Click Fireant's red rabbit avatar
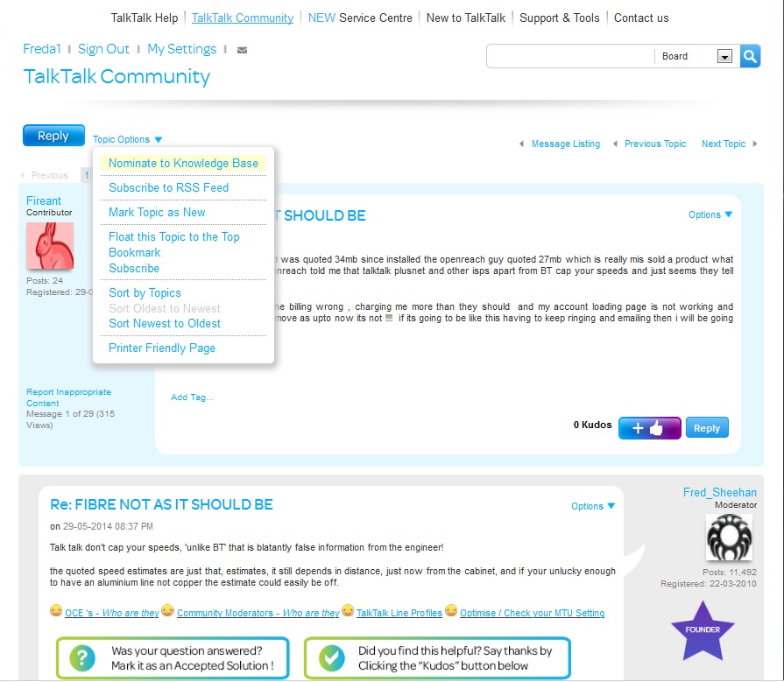The width and height of the screenshot is (784, 682). tap(50, 245)
